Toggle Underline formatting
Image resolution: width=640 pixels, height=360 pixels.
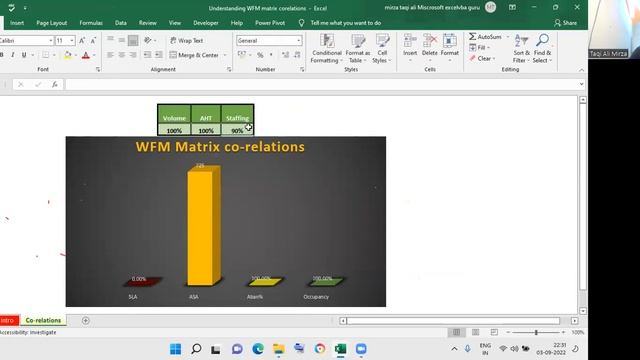pos(24,55)
